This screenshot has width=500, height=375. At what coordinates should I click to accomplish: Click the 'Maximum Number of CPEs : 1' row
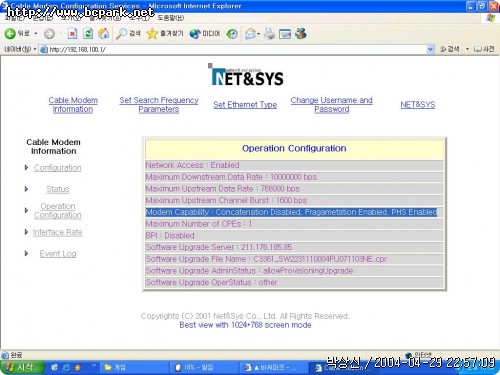coord(294,224)
